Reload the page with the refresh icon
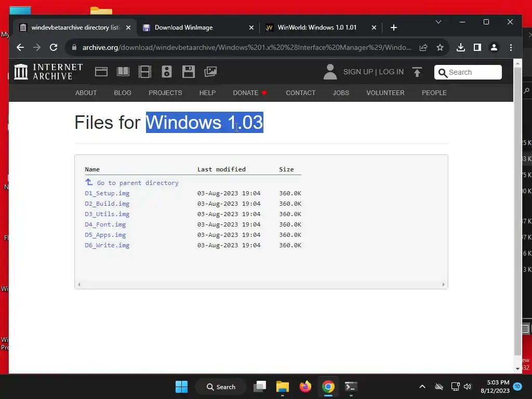532x399 pixels. click(54, 47)
